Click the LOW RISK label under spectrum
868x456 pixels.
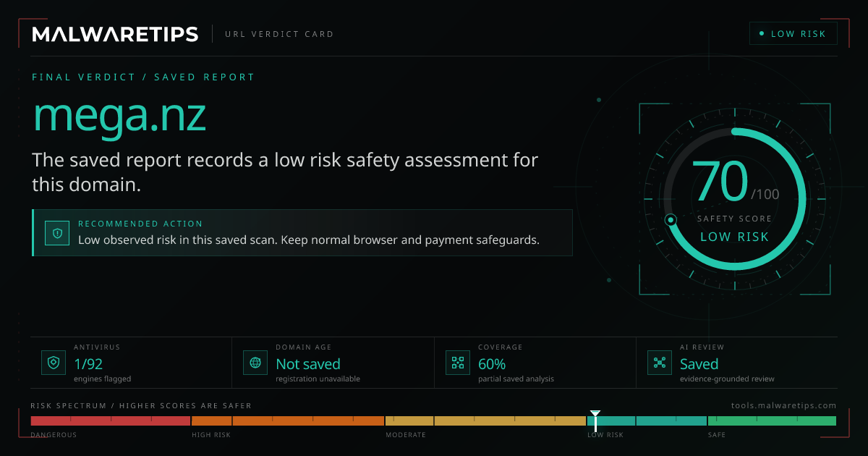point(605,435)
